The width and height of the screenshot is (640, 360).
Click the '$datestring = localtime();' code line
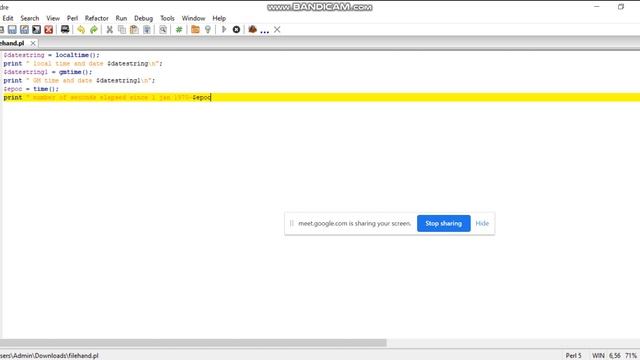pyautogui.click(x=51, y=55)
